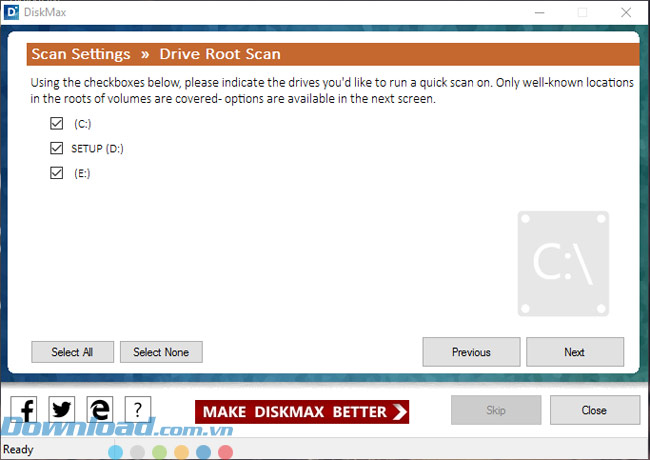Uncheck the (C:) drive checkbox
650x460 pixels.
point(56,123)
